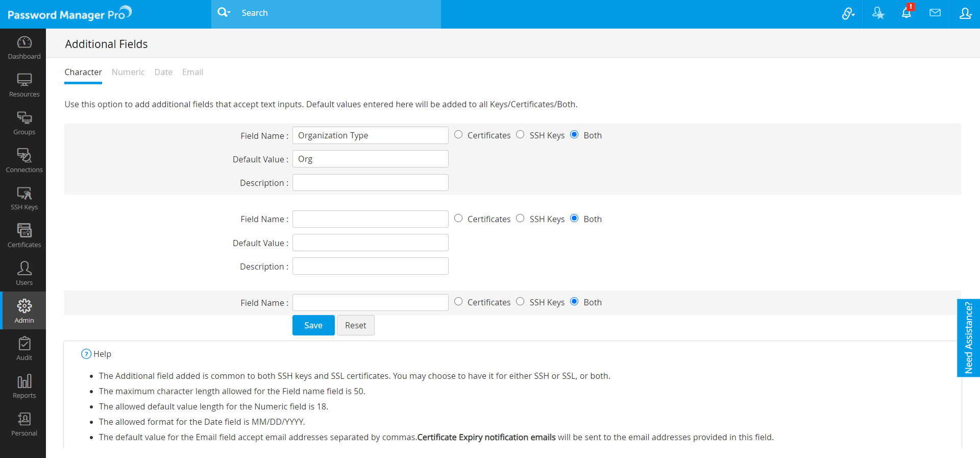Screen dimensions: 980x458
Task: Open the Audit sidebar section
Action: 24,349
